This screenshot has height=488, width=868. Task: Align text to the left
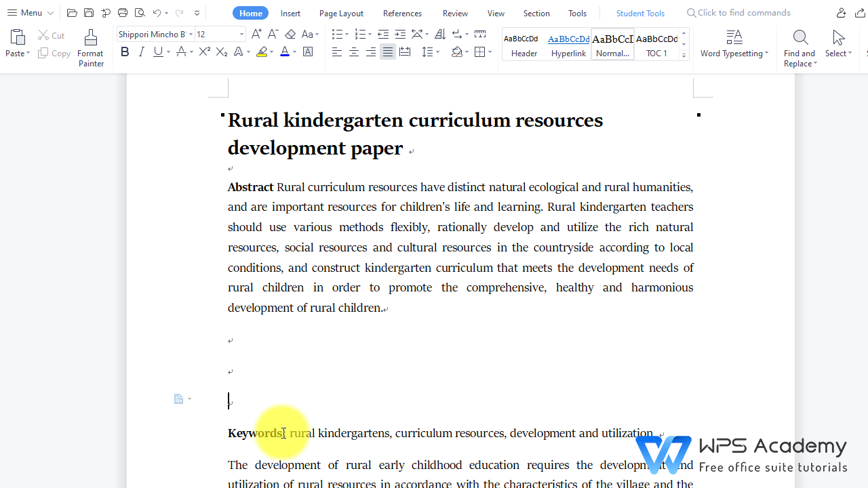click(337, 52)
